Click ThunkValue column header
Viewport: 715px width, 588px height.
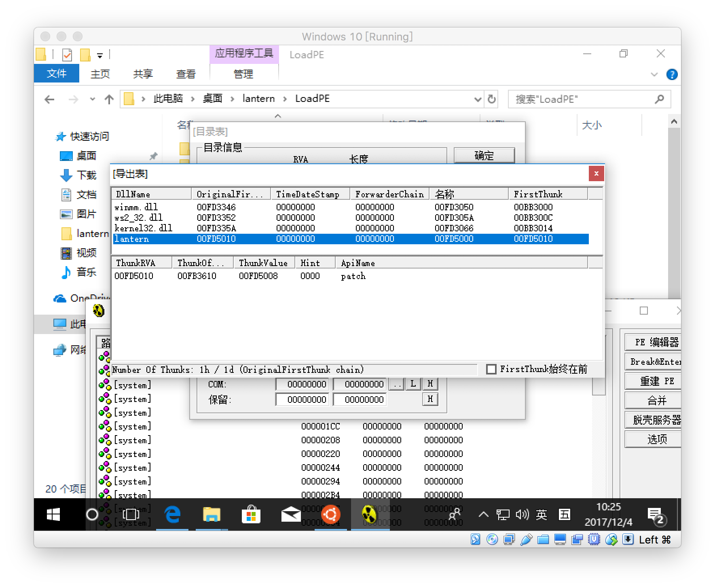click(264, 263)
